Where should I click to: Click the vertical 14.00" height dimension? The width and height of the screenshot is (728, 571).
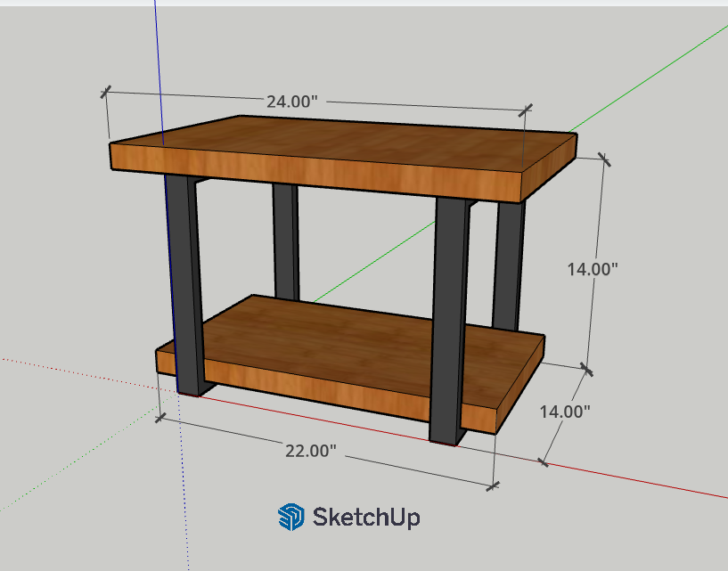coord(592,268)
